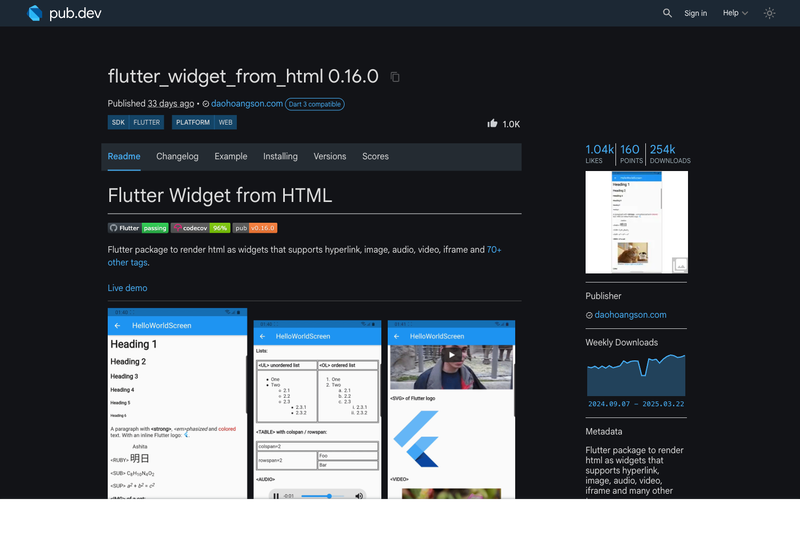Viewport: 800px width, 533px height.
Task: Switch to the Changelog tab
Action: point(177,157)
